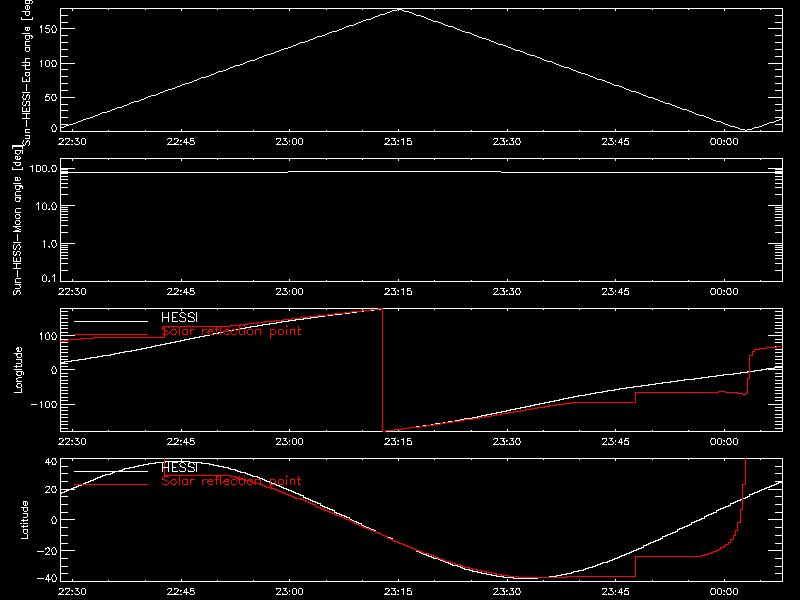The image size is (800, 600).
Task: Click -100 tick on Longitude plot
Action: point(44,404)
